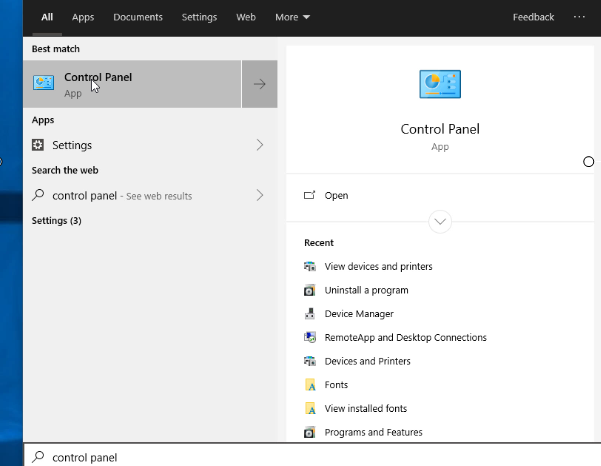
Task: Click Open for Control Panel
Action: [336, 195]
